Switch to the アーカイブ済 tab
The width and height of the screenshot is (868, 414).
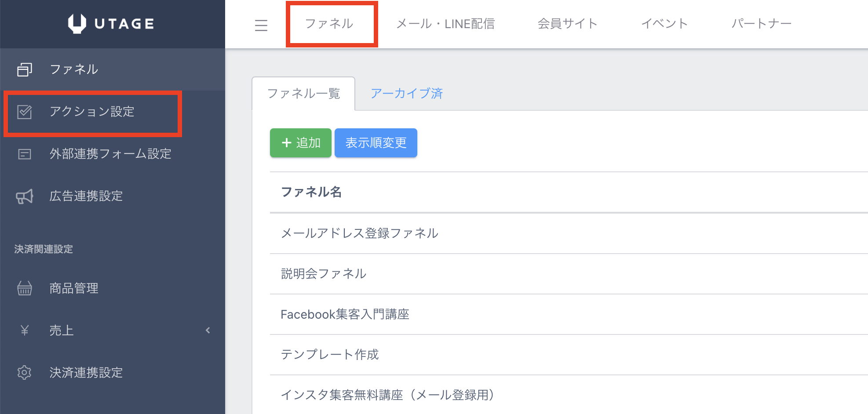point(406,94)
